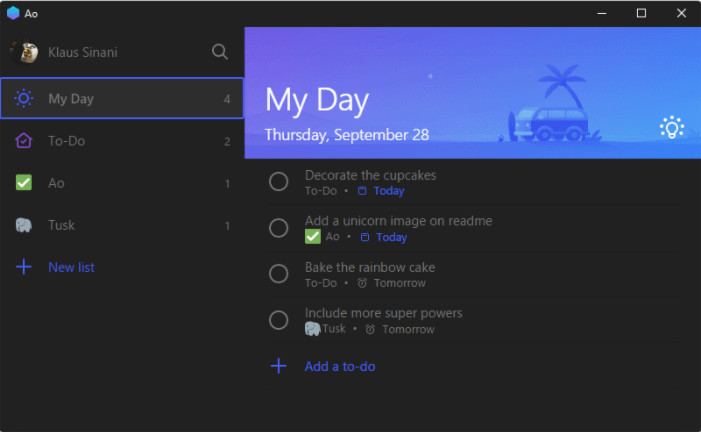The image size is (701, 432).
Task: Click the My Day sun icon
Action: point(24,98)
